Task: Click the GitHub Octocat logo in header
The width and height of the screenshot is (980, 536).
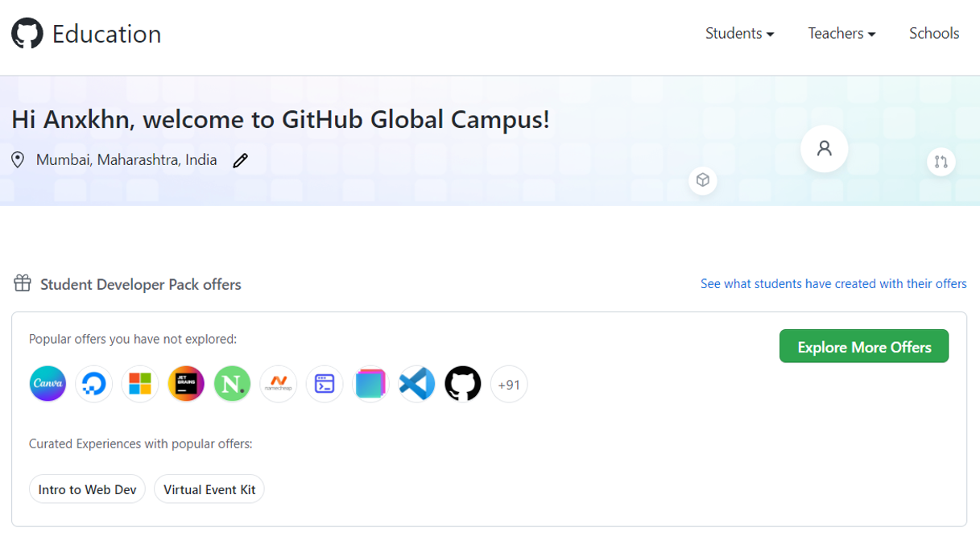Action: 27,34
